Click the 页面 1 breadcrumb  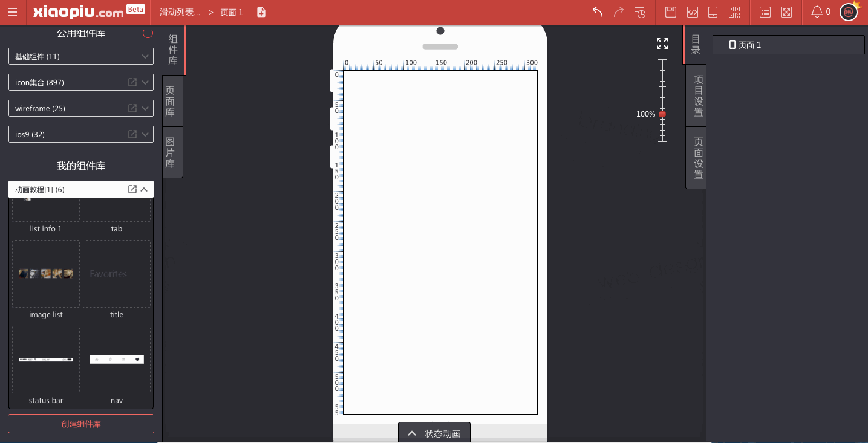pos(232,12)
